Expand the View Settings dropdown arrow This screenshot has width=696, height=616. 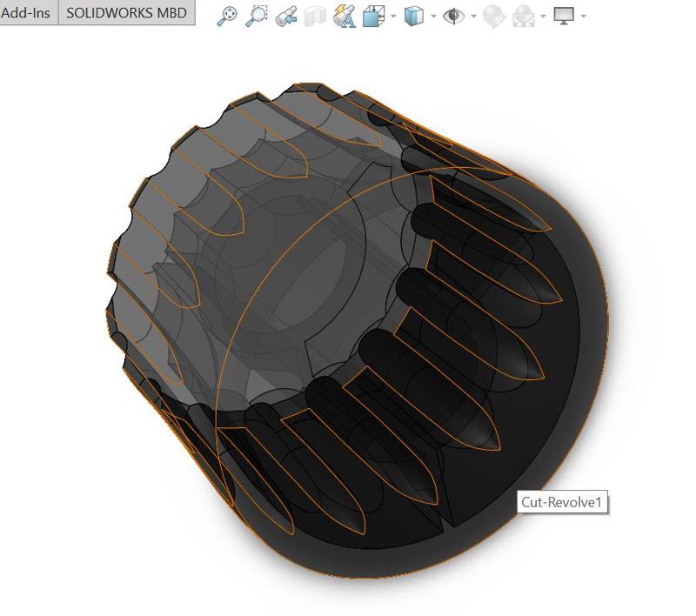click(583, 17)
